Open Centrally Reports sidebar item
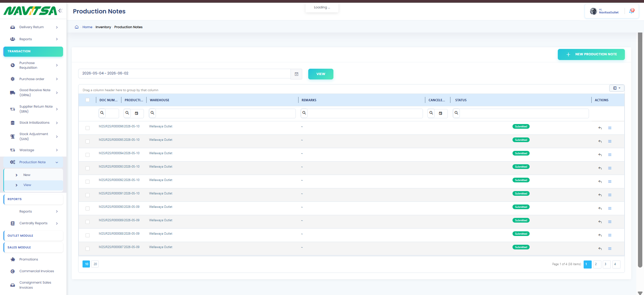The image size is (644, 295). [33, 223]
